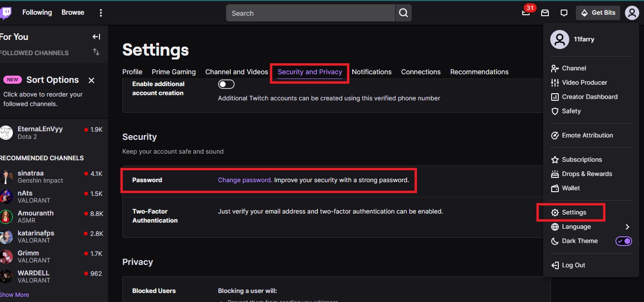Screen dimensions: 644x302
Task: Open Subscriptions from user menu
Action: tap(591, 160)
